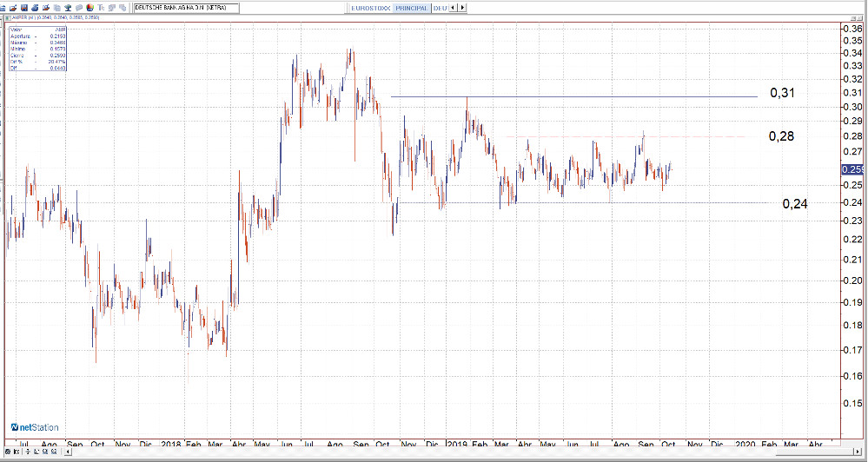This screenshot has width=868, height=462.
Task: Click the 'Dif %' row in the info box
Action: tap(37, 62)
